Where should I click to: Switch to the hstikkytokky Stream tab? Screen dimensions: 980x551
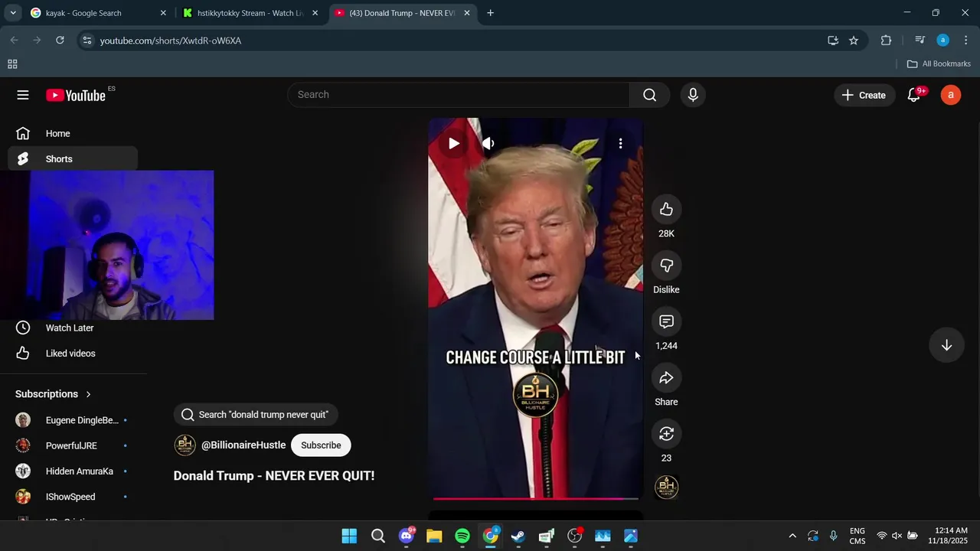click(250, 13)
